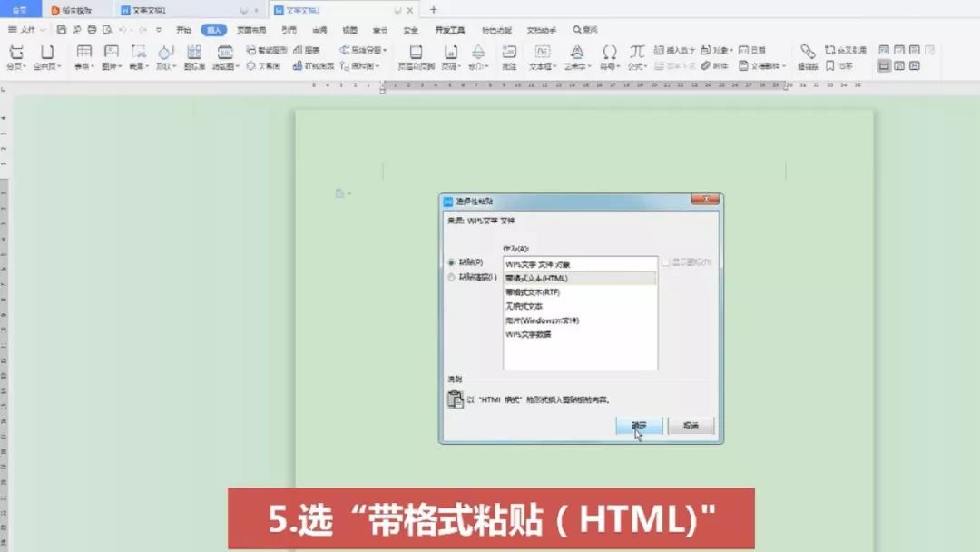This screenshot has width=980, height=552.
Task: Switch to the 页面布局 ribbon tab
Action: [251, 30]
